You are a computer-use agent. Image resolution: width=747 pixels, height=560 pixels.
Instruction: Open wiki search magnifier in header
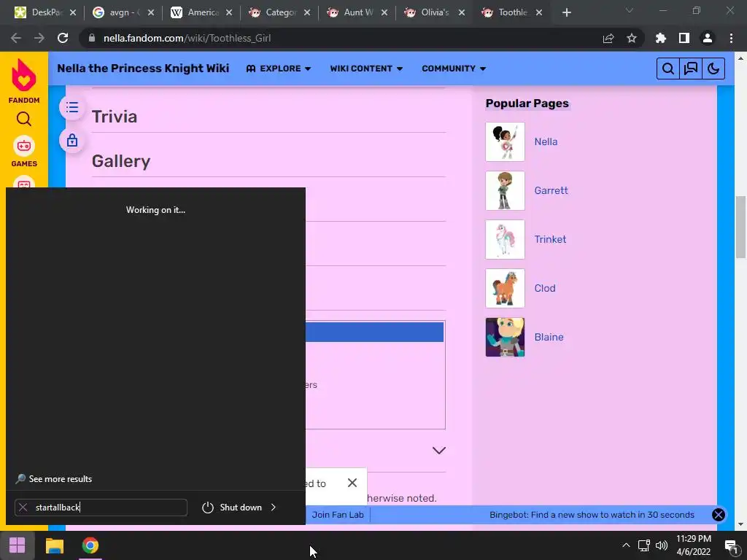pos(668,69)
